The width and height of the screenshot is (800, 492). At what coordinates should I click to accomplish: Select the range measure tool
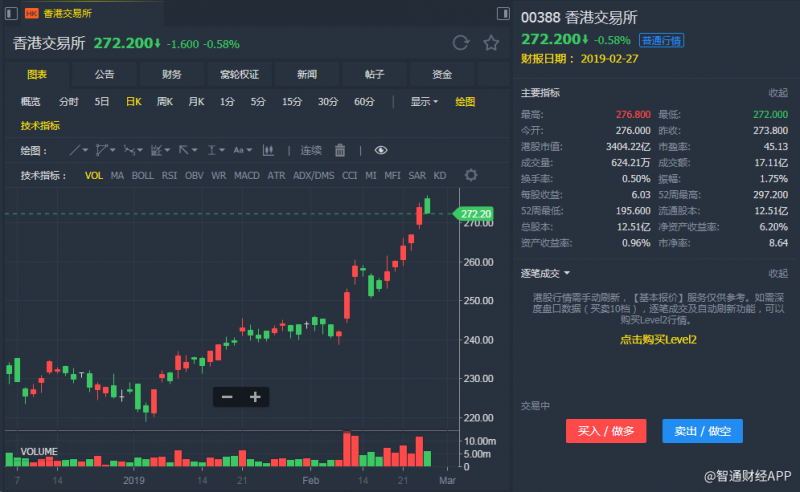click(x=211, y=150)
